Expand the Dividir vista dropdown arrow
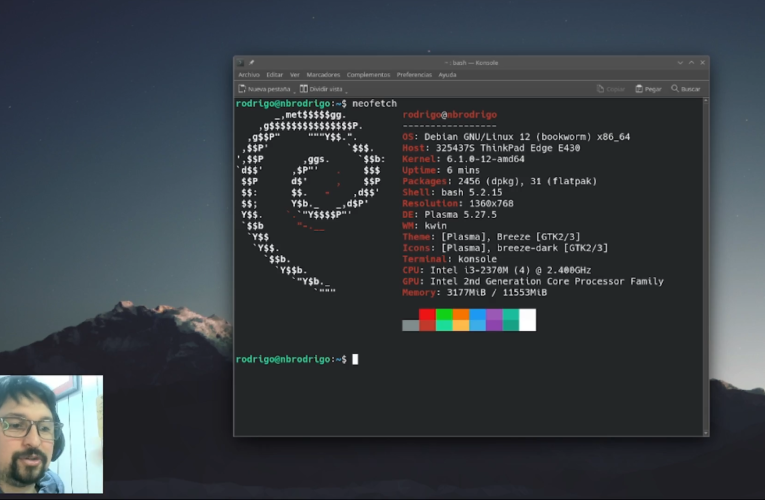765x500 pixels. pos(346,91)
